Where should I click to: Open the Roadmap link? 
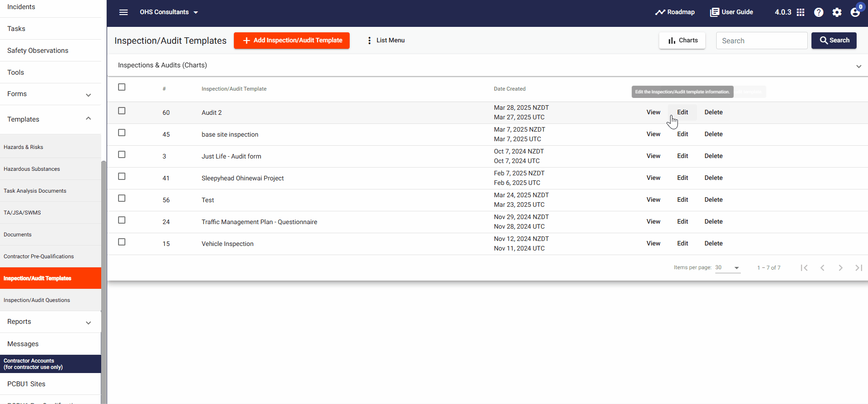coord(675,12)
